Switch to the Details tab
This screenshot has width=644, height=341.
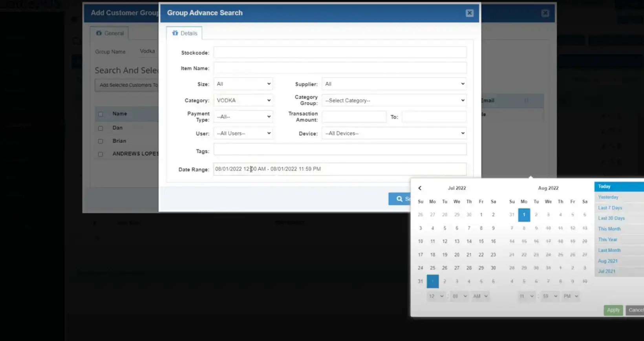click(185, 33)
